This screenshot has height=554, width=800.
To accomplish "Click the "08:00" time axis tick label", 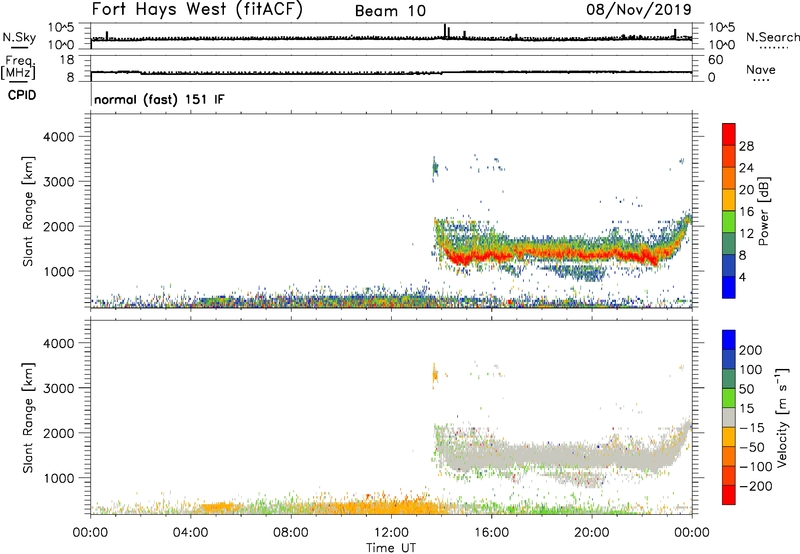I will (x=291, y=533).
